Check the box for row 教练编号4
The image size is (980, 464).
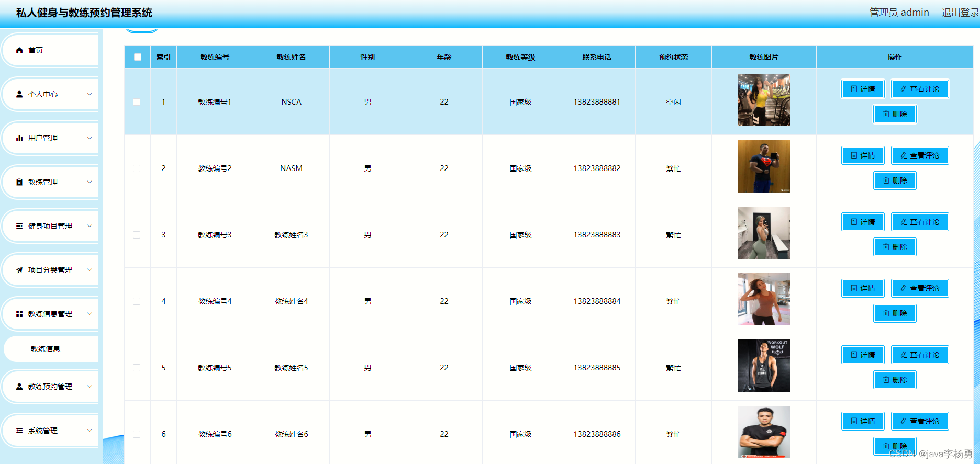coord(137,301)
